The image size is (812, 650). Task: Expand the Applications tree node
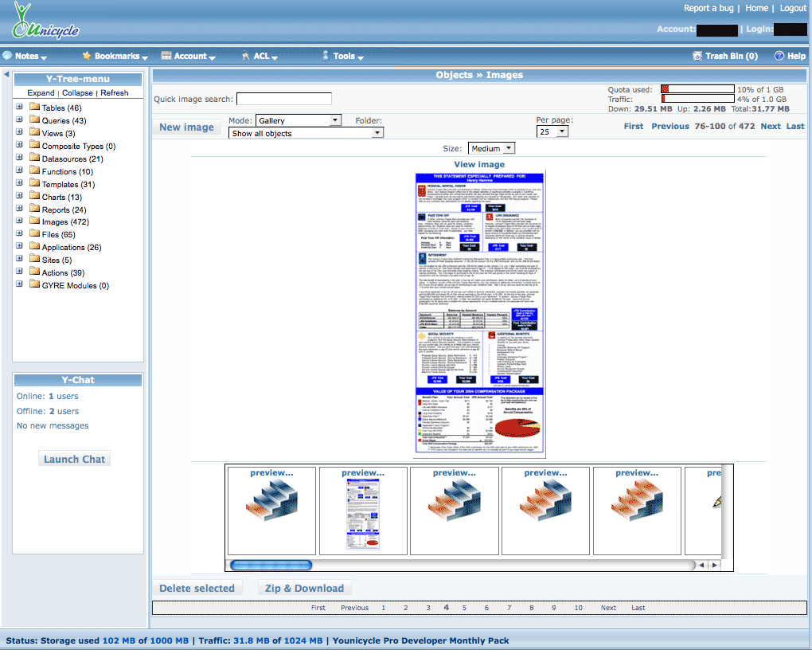[20, 247]
